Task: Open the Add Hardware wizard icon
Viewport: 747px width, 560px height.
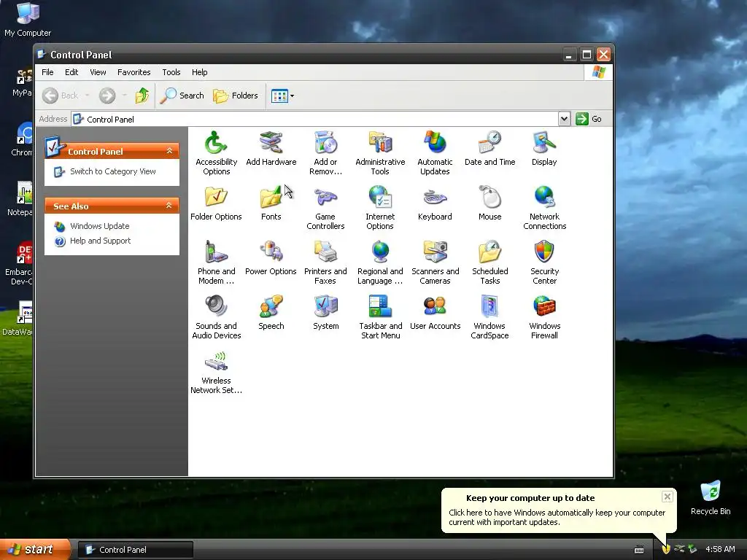Action: click(x=271, y=148)
